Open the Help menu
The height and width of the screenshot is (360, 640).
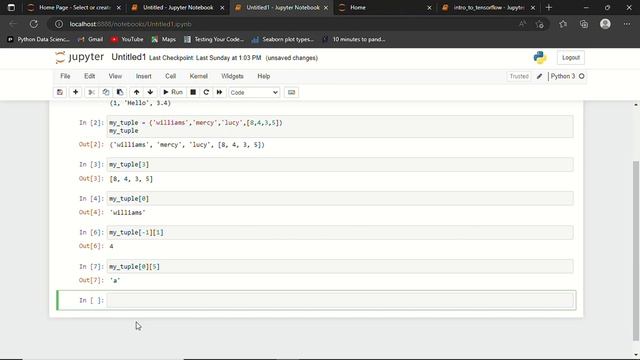click(x=264, y=76)
